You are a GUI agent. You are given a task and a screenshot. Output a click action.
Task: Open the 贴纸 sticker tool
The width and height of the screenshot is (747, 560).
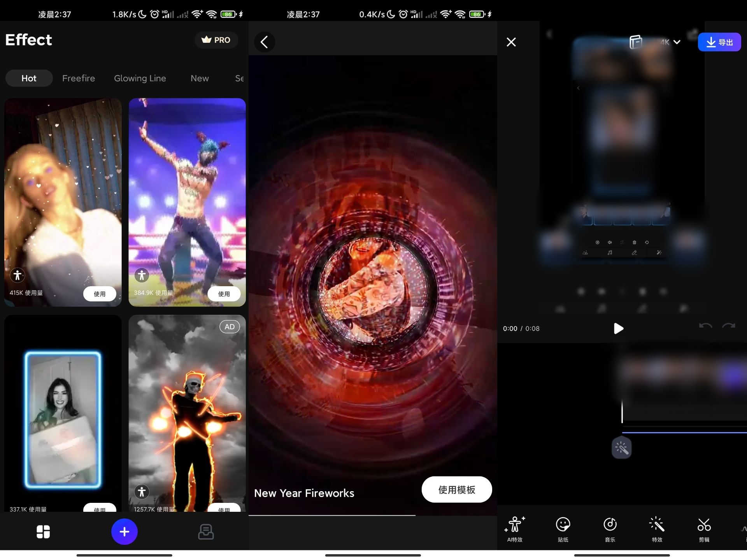(x=563, y=529)
